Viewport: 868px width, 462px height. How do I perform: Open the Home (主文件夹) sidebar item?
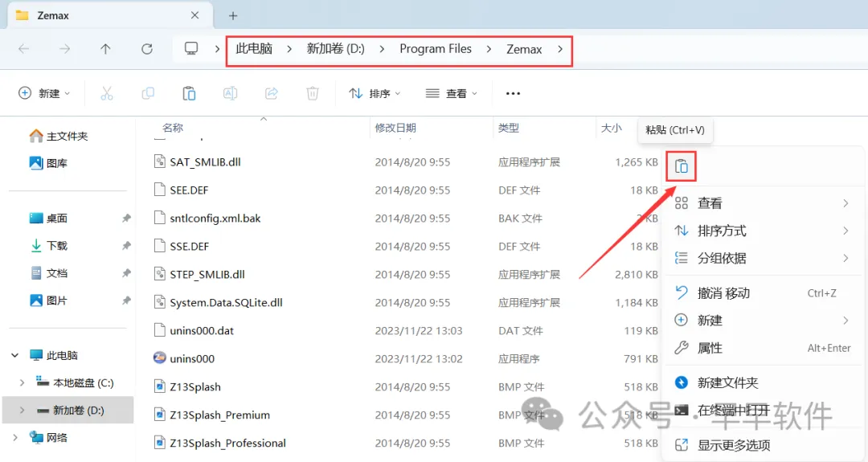point(59,136)
